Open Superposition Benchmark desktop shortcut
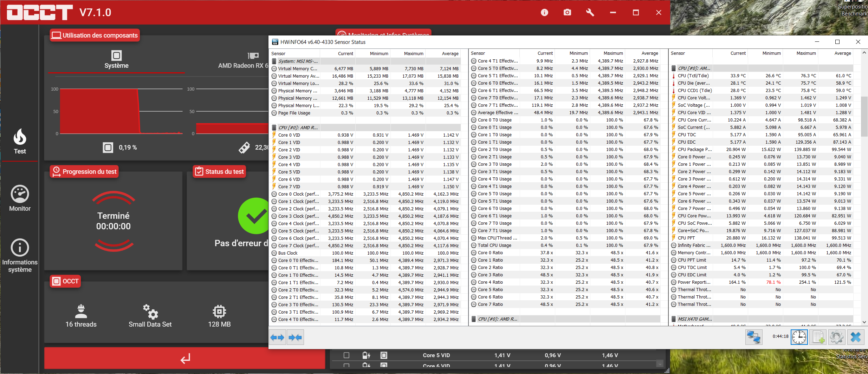 (x=853, y=10)
